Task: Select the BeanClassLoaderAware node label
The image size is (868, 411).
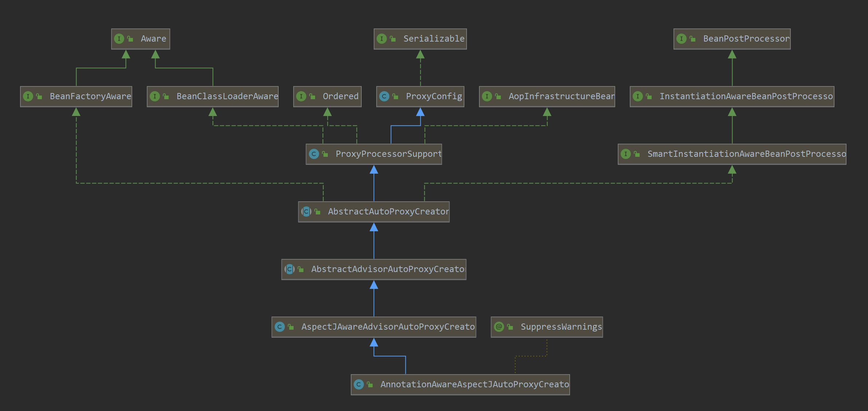Action: click(x=227, y=96)
